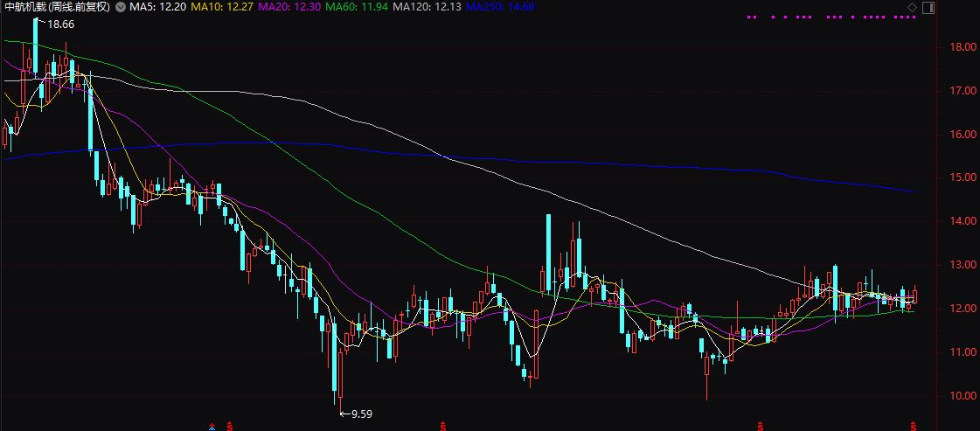Image resolution: width=980 pixels, height=431 pixels.
Task: Click the 中航机载(周线.前复权) chart title
Action: (x=58, y=8)
